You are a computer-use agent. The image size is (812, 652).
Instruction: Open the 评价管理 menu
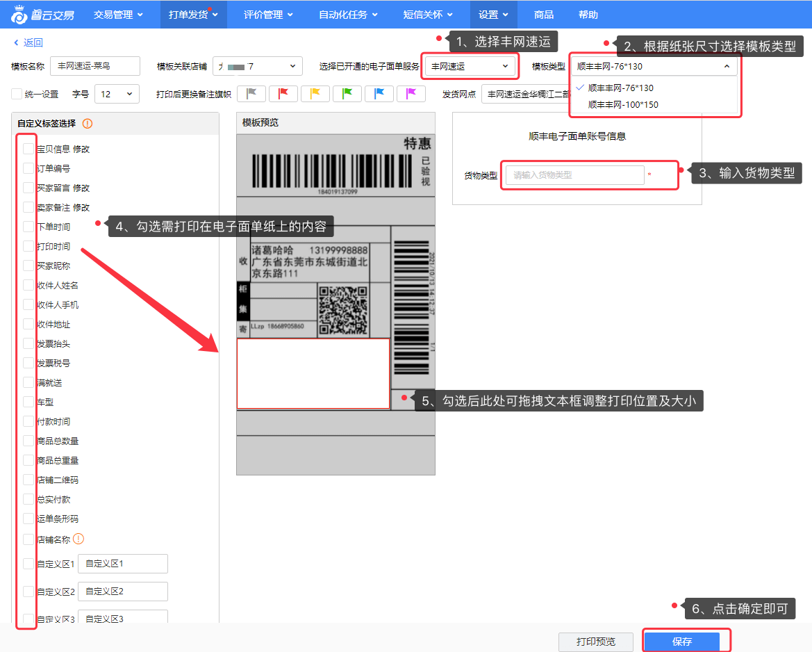[268, 15]
